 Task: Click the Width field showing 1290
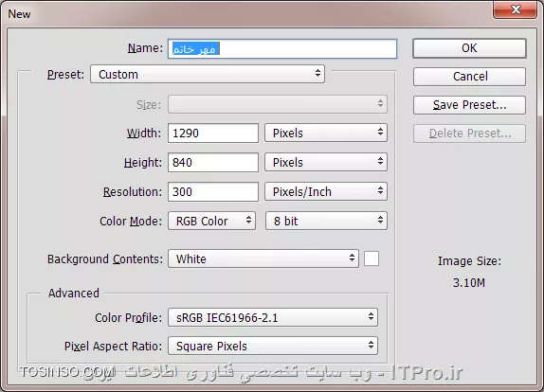click(x=213, y=134)
